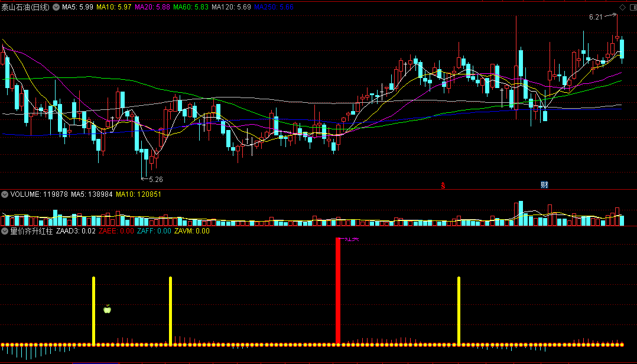Click the cyan ZAFF: 0.00 value

pyautogui.click(x=154, y=230)
